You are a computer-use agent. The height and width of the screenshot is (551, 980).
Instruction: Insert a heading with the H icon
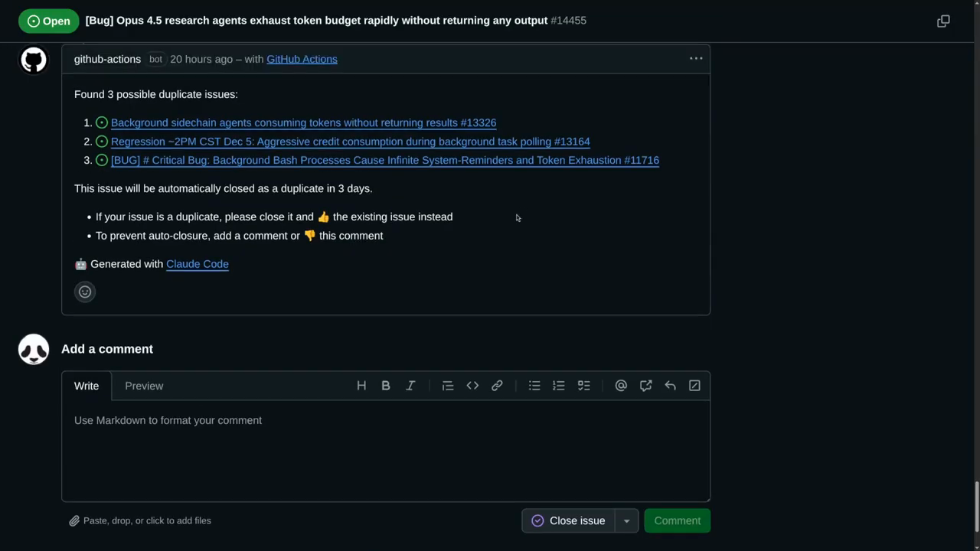(x=361, y=386)
